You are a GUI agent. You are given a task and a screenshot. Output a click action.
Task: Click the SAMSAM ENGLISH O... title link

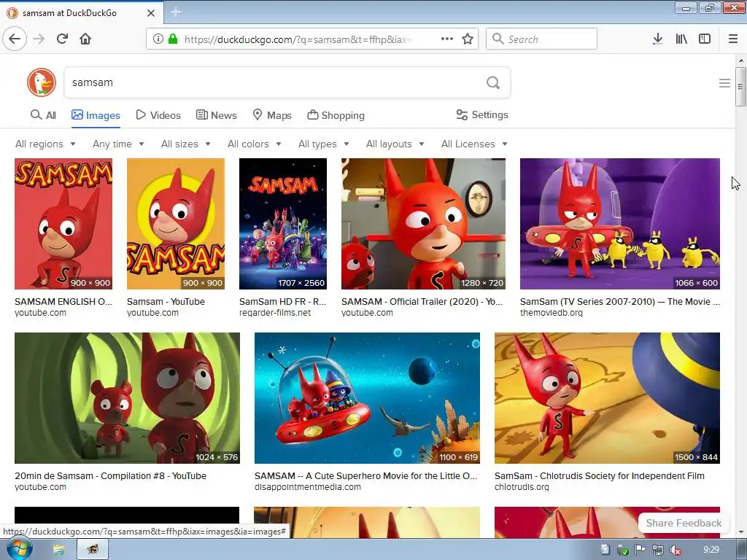pos(63,301)
